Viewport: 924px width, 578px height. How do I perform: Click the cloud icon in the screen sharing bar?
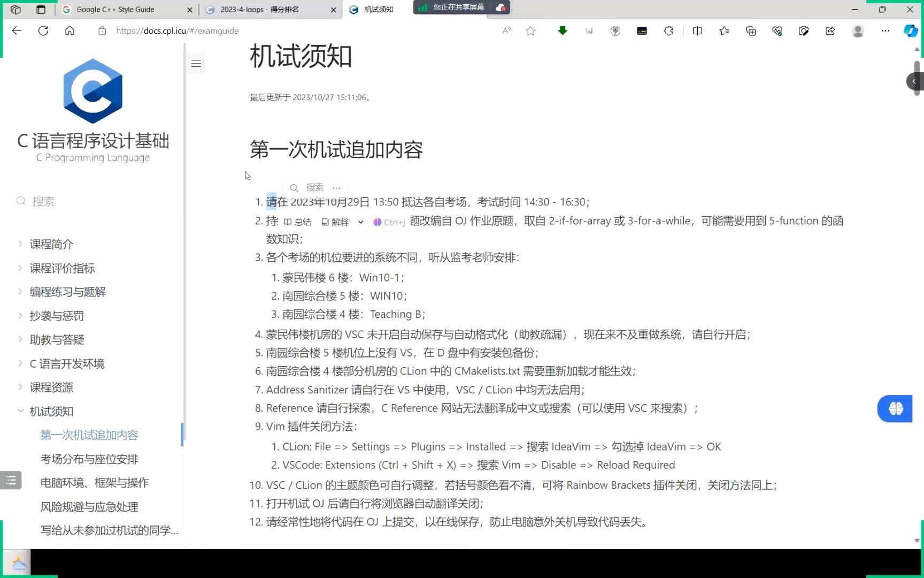click(500, 7)
